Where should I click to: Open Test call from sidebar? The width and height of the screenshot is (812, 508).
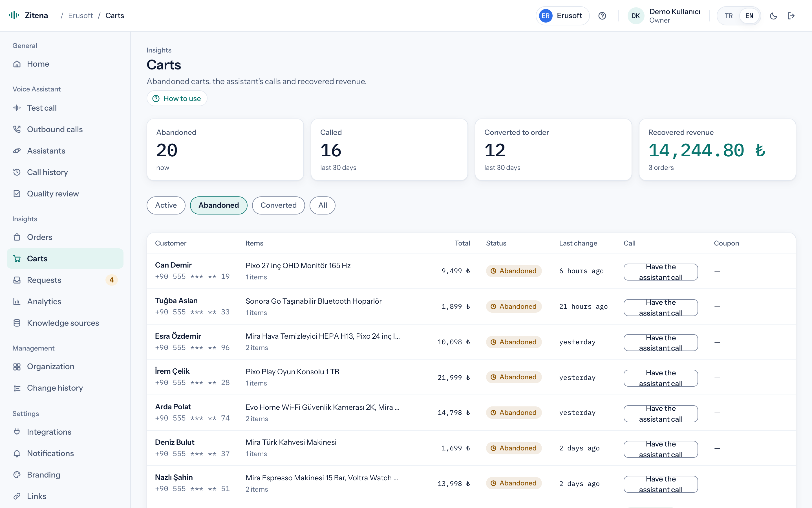click(65, 108)
